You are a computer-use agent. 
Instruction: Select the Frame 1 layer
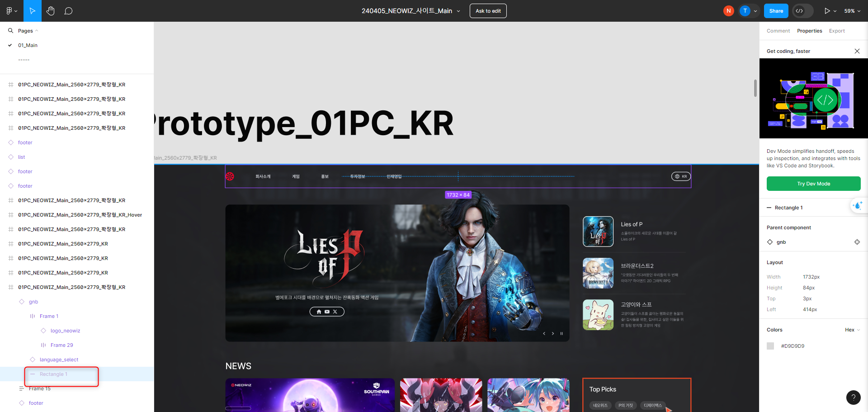click(x=49, y=316)
